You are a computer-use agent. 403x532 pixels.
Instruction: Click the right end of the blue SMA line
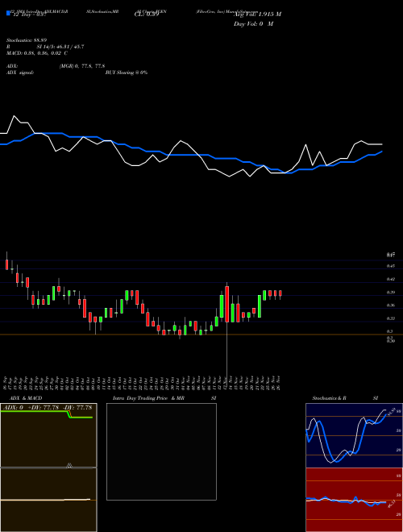(382, 152)
